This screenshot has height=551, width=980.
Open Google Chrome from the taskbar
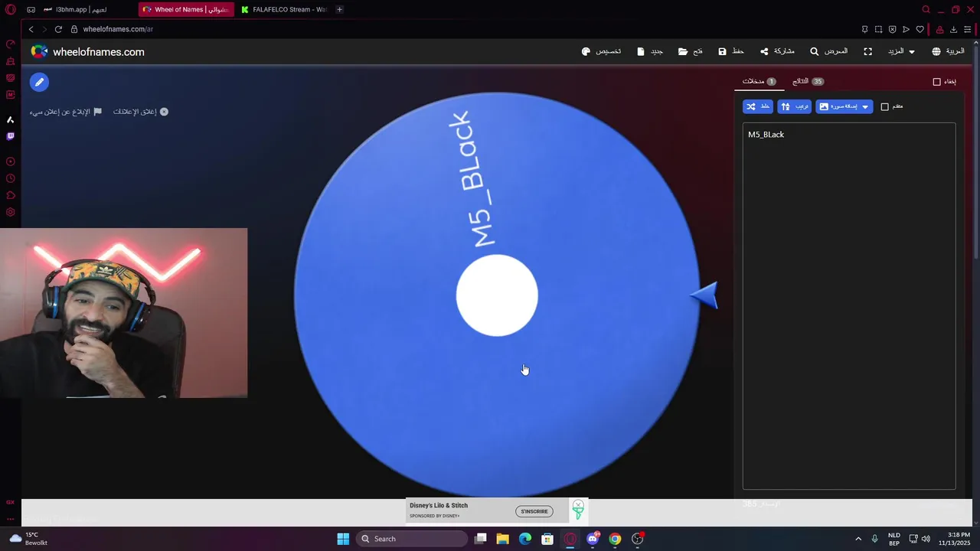pos(615,539)
